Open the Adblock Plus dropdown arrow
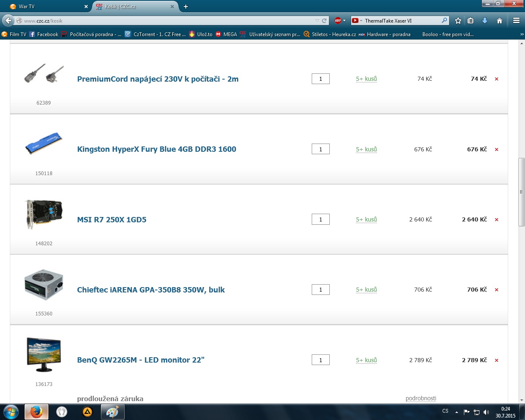 tap(344, 21)
